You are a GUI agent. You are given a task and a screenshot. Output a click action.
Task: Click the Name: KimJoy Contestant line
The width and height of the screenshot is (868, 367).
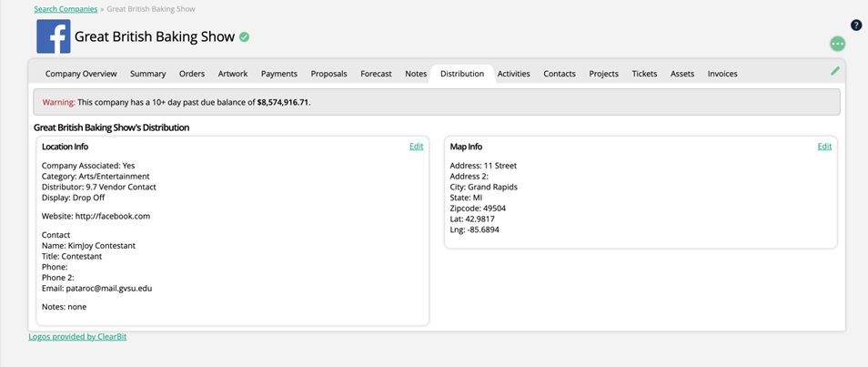88,246
